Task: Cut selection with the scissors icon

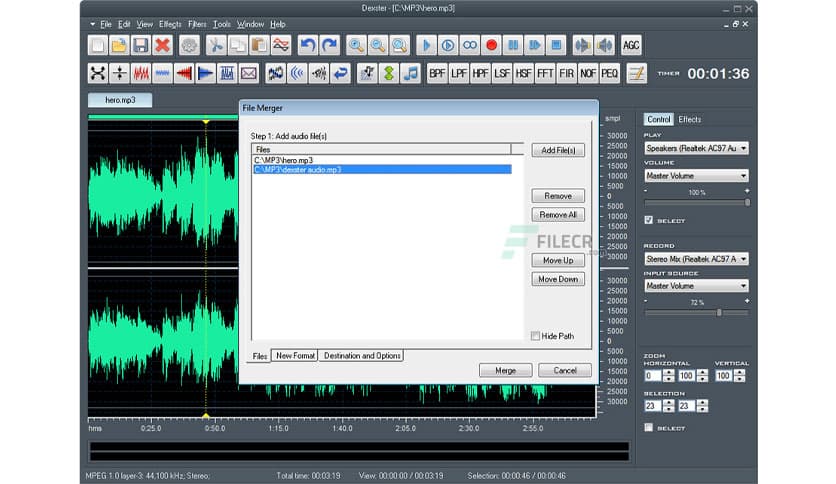Action: pyautogui.click(x=216, y=45)
